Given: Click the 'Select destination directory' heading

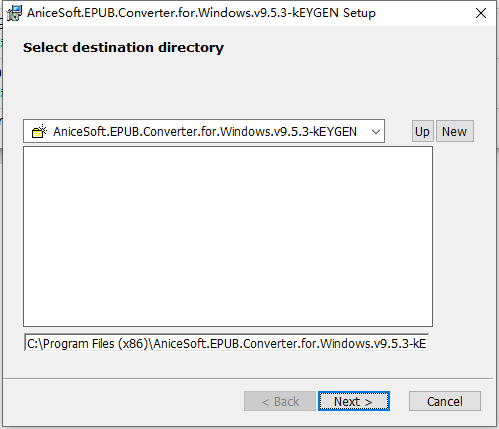Looking at the screenshot, I should (123, 47).
